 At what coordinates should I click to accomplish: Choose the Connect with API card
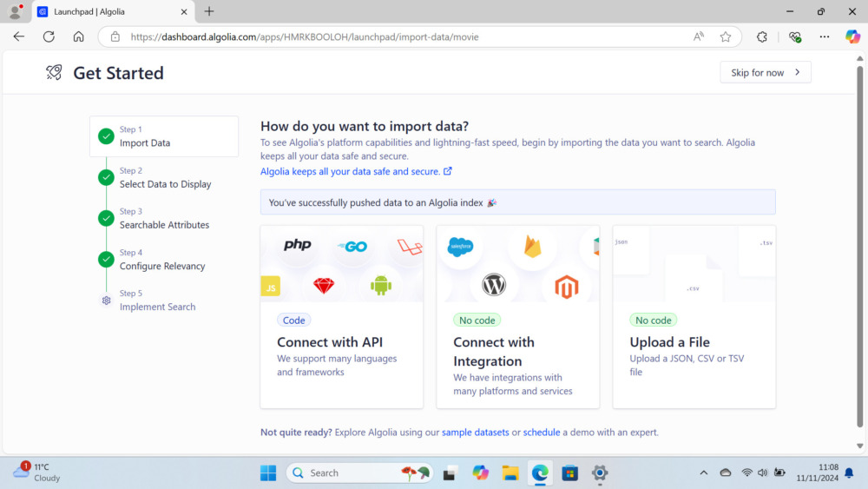(341, 317)
